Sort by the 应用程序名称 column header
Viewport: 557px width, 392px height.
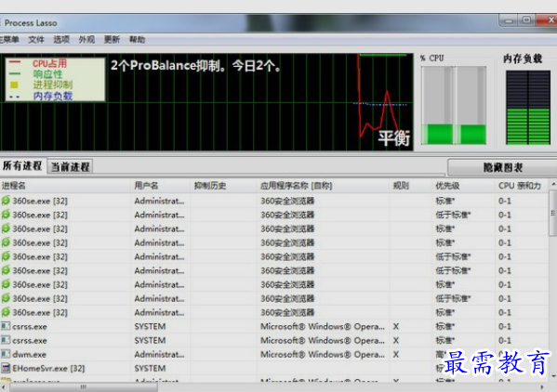pos(323,186)
